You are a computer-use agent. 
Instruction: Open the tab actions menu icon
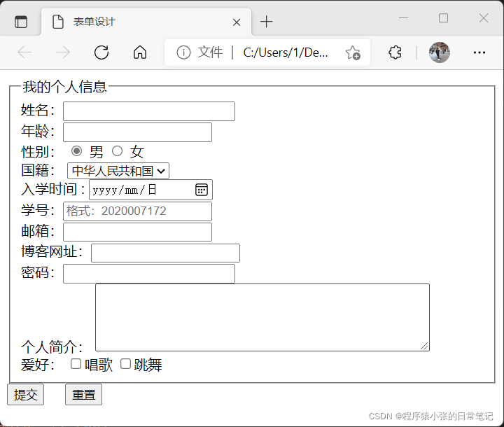pyautogui.click(x=21, y=22)
